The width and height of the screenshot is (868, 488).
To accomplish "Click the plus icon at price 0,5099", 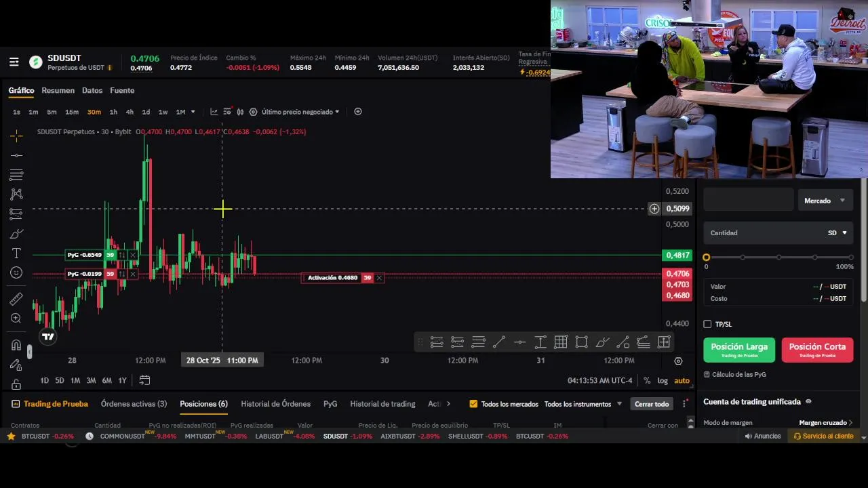I will [654, 209].
